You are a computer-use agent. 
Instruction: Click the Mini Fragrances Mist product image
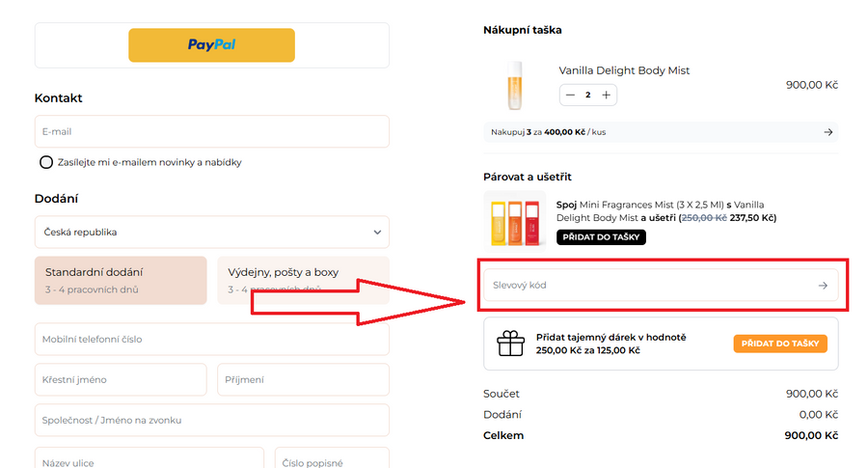511,219
